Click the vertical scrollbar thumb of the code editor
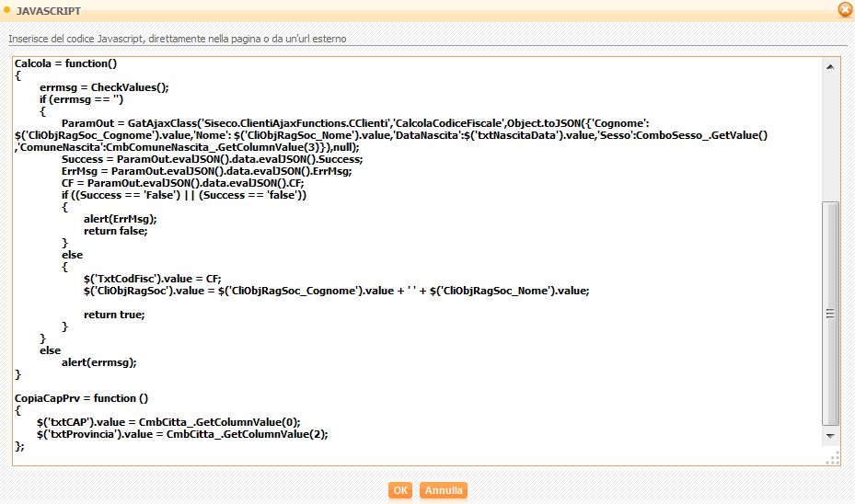Image resolution: width=855 pixels, height=504 pixels. pyautogui.click(x=831, y=313)
